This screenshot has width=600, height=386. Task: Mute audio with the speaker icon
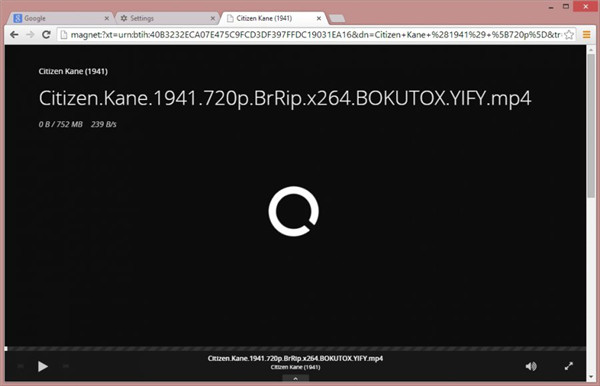(531, 366)
